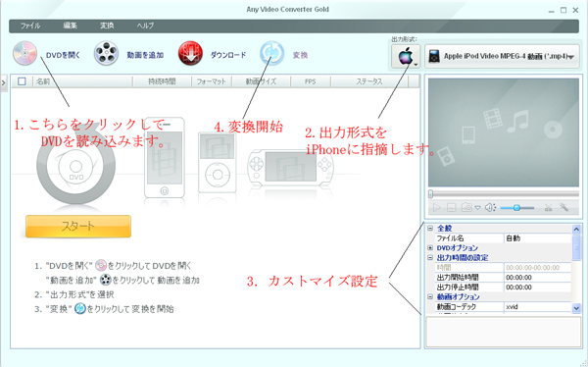Sort by the 持続時間 column header
The height and width of the screenshot is (367, 588).
(162, 81)
